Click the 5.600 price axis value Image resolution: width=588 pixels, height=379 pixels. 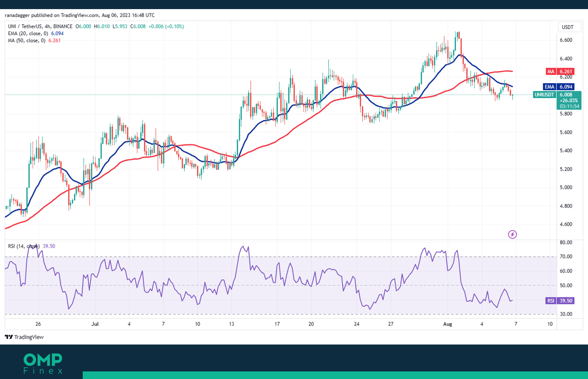click(566, 132)
